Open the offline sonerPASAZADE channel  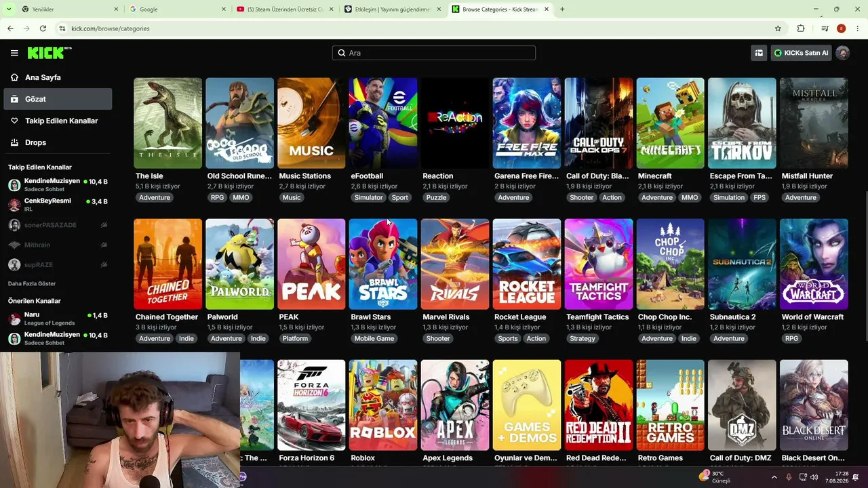[58, 225]
